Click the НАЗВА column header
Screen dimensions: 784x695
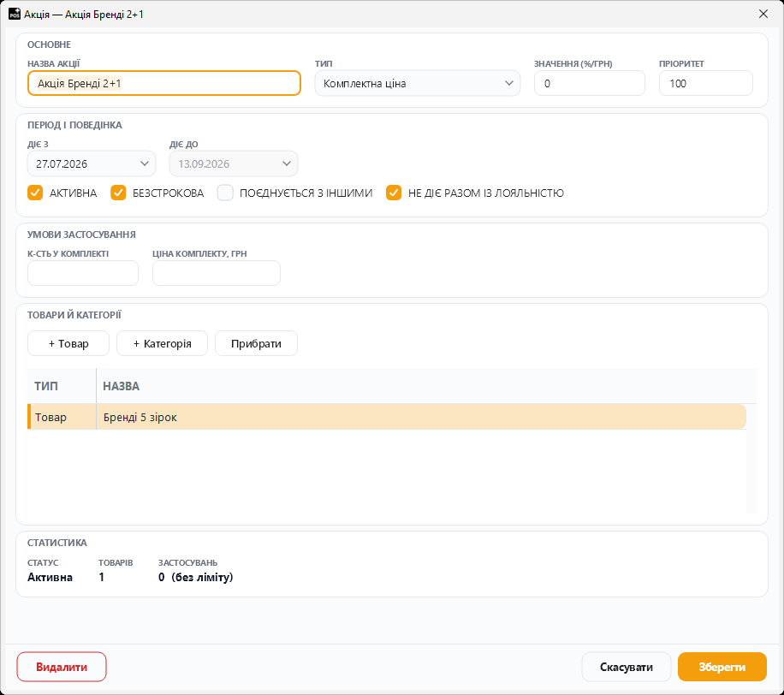(x=426, y=386)
